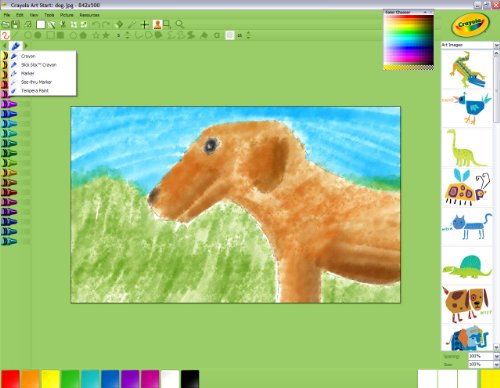Viewport: 500px width, 388px height.
Task: Click the Open folder toolbar icon
Action: coord(5,24)
